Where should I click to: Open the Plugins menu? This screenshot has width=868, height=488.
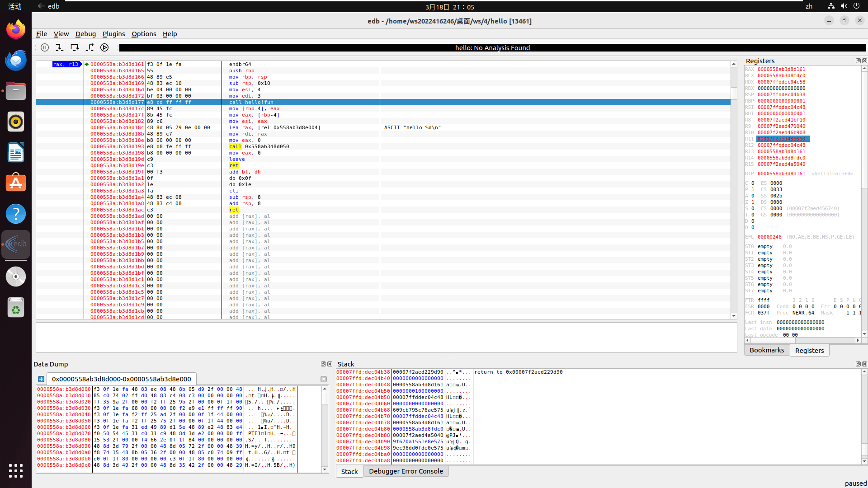113,34
